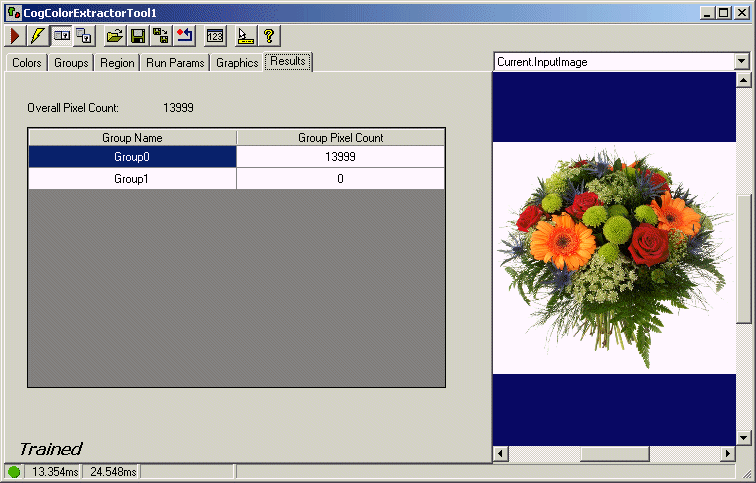Maximize the CogColorExtractorTool1 window

724,13
